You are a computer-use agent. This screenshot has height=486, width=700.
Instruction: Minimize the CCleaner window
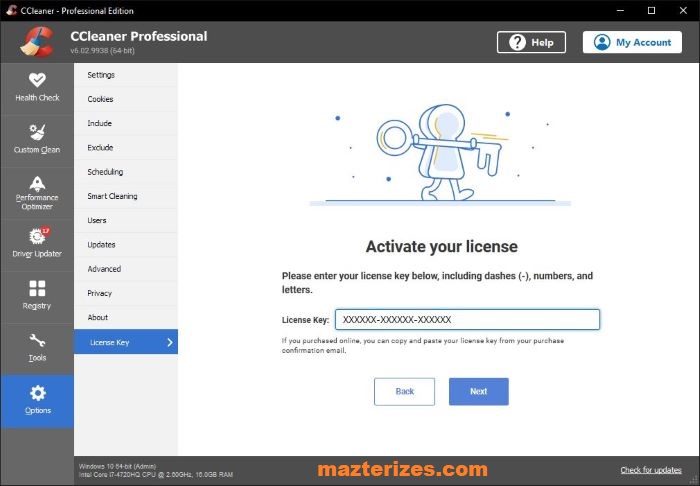click(621, 10)
